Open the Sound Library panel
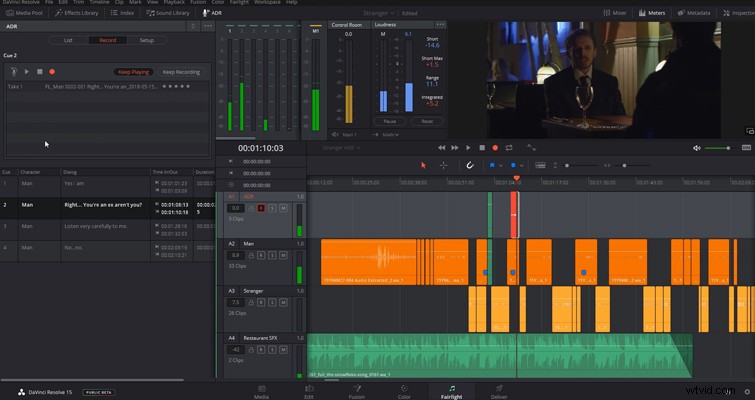Screen dimensions: 755x400 click(x=168, y=13)
